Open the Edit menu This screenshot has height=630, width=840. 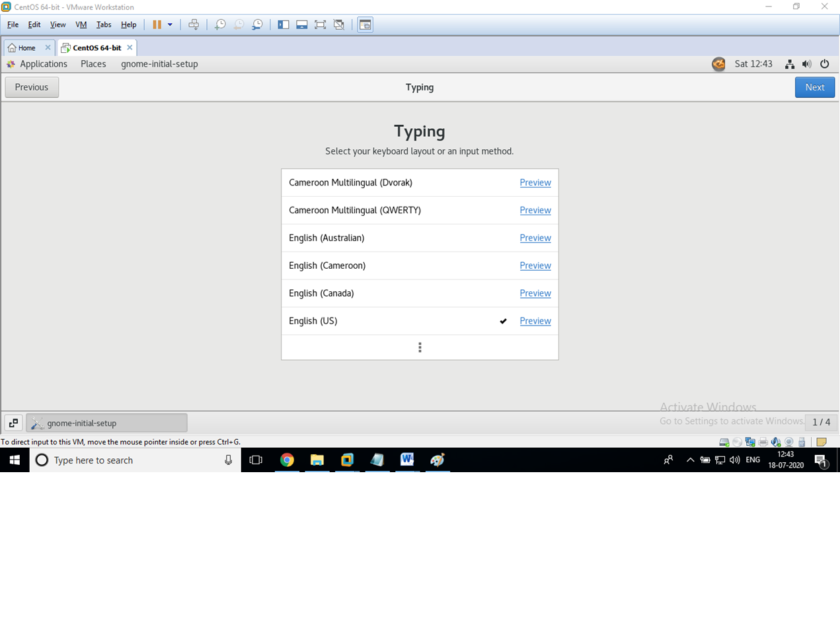click(x=34, y=24)
